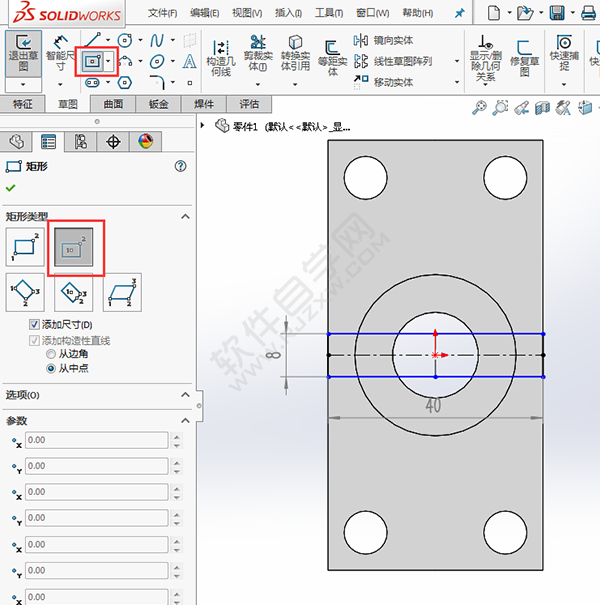Toggle 添加构造性直线 checkbox

[34, 340]
